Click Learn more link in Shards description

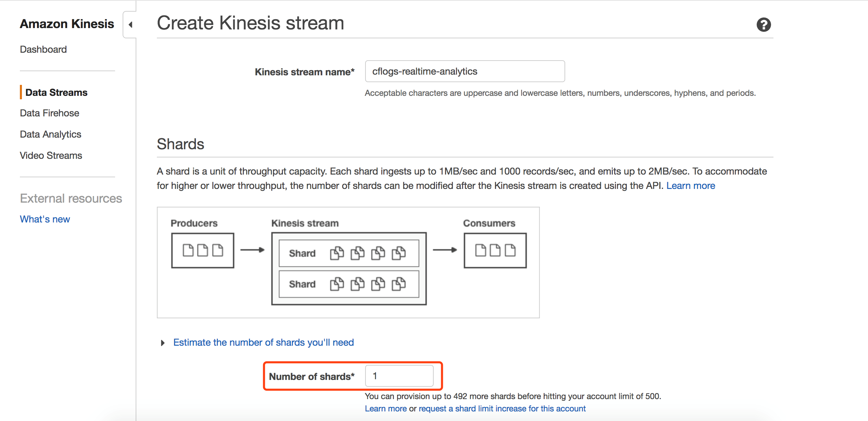(x=691, y=186)
